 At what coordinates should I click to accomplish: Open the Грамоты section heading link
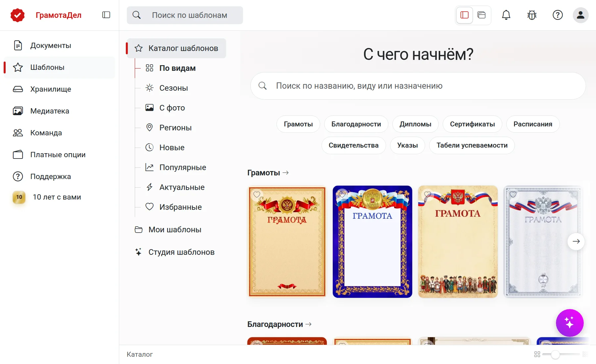coord(268,173)
